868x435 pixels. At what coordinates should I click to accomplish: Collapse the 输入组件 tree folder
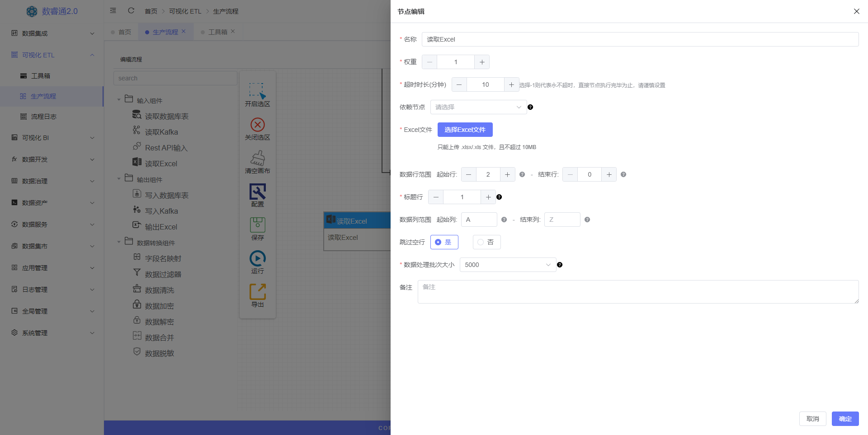pyautogui.click(x=119, y=100)
